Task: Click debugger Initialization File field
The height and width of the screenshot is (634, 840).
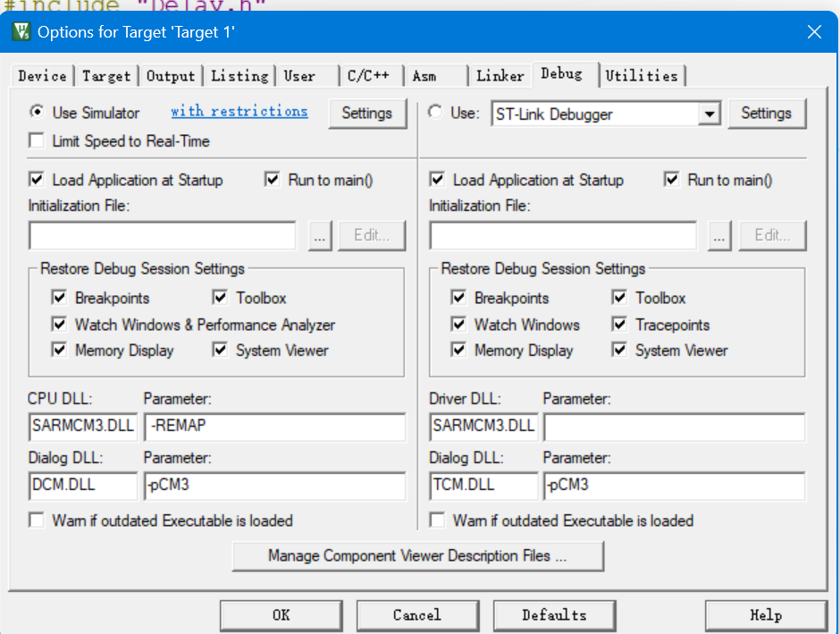Action: click(x=563, y=235)
